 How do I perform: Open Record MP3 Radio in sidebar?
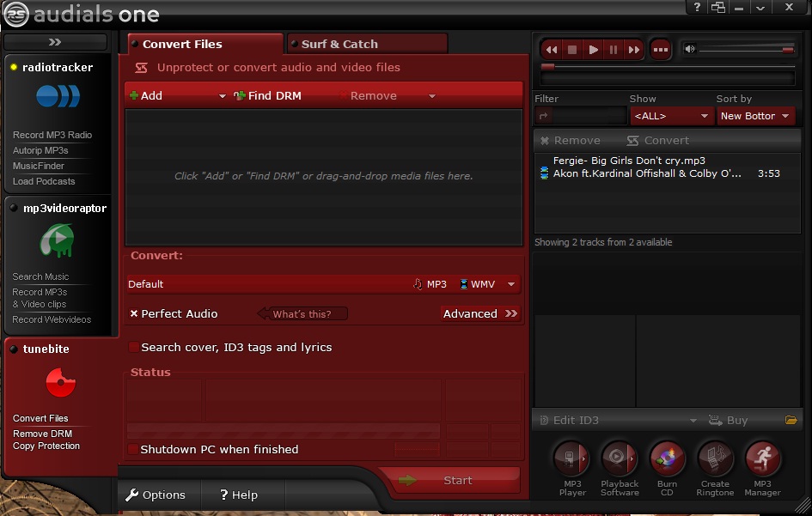point(52,135)
